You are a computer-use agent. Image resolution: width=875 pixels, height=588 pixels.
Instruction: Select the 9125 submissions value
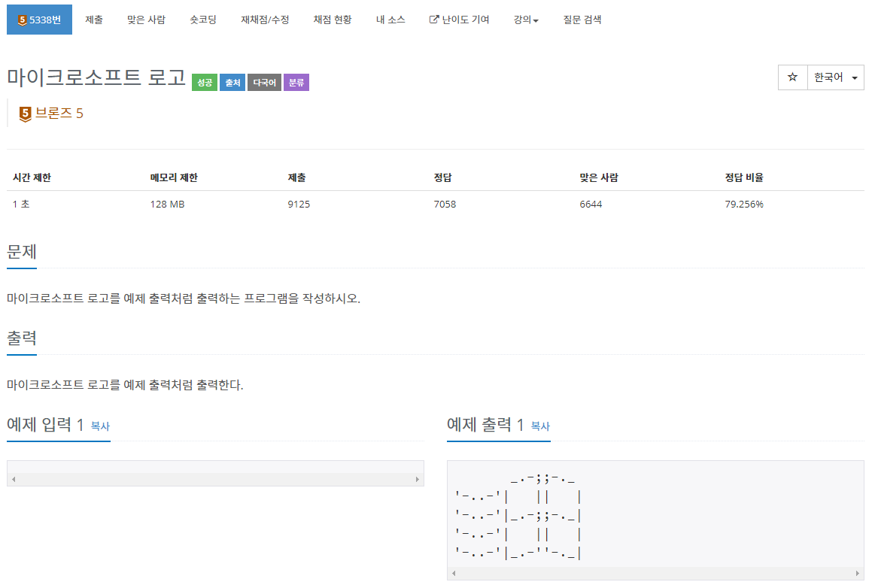point(299,205)
